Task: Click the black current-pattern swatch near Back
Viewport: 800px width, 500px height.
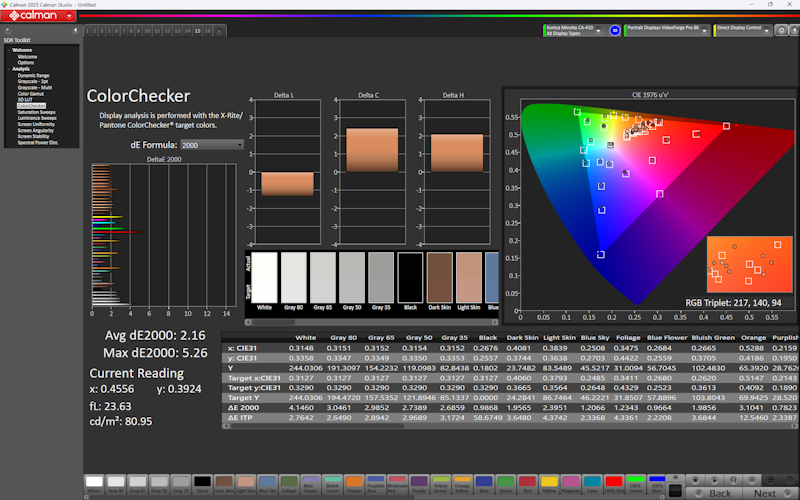Action: tap(675, 491)
